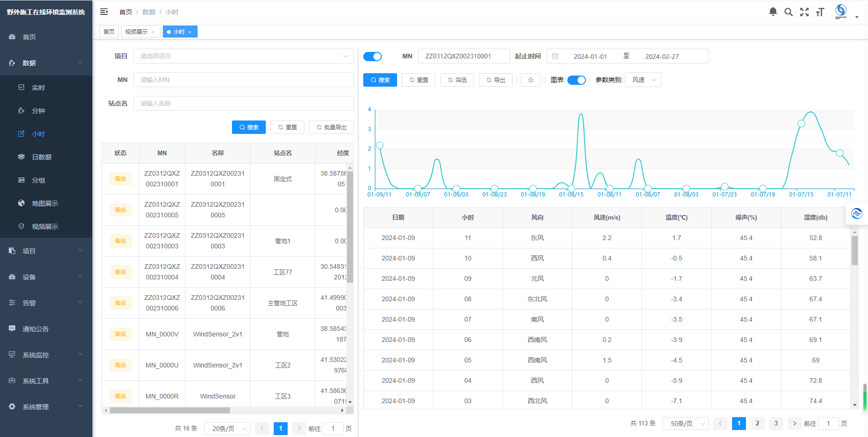Click next page arrow in station list pagination
Screen dimensions: 868x437
(x=299, y=429)
